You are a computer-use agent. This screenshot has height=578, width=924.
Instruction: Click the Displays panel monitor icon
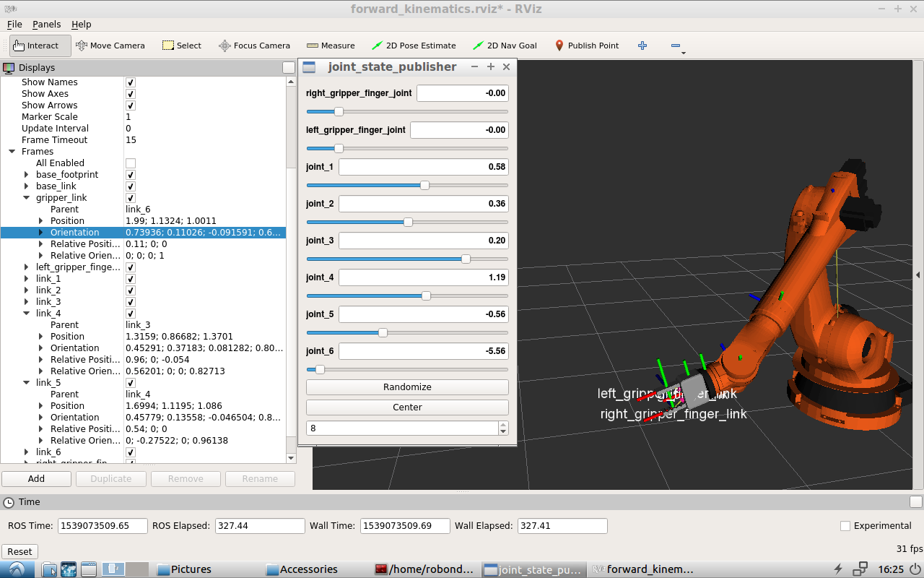point(9,67)
